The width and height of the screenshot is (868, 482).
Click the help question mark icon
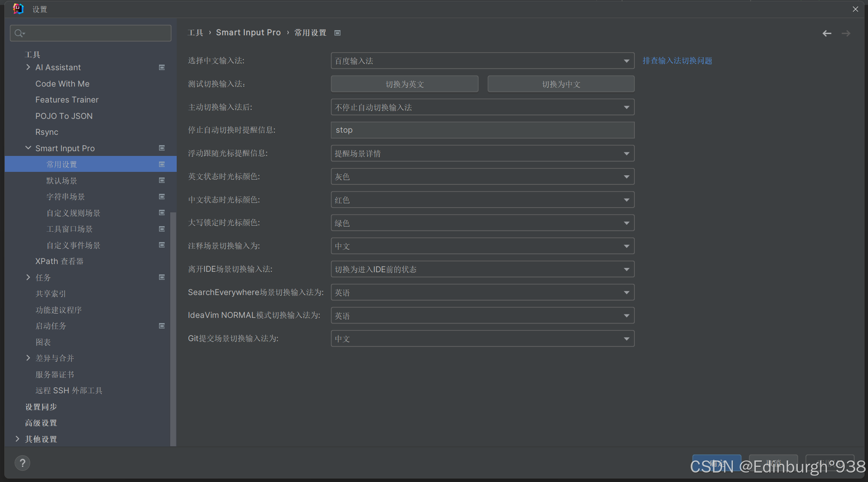[22, 463]
